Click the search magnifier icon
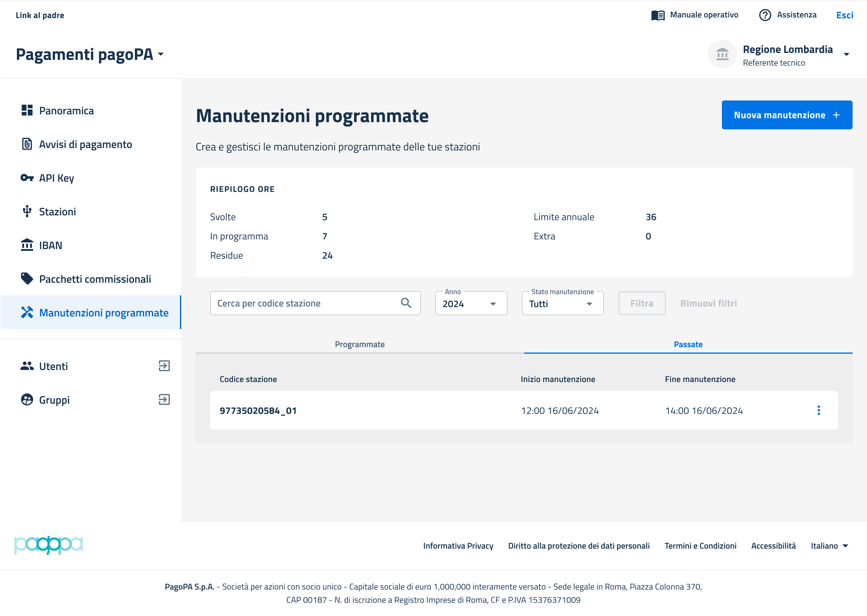The width and height of the screenshot is (867, 616). coord(406,303)
